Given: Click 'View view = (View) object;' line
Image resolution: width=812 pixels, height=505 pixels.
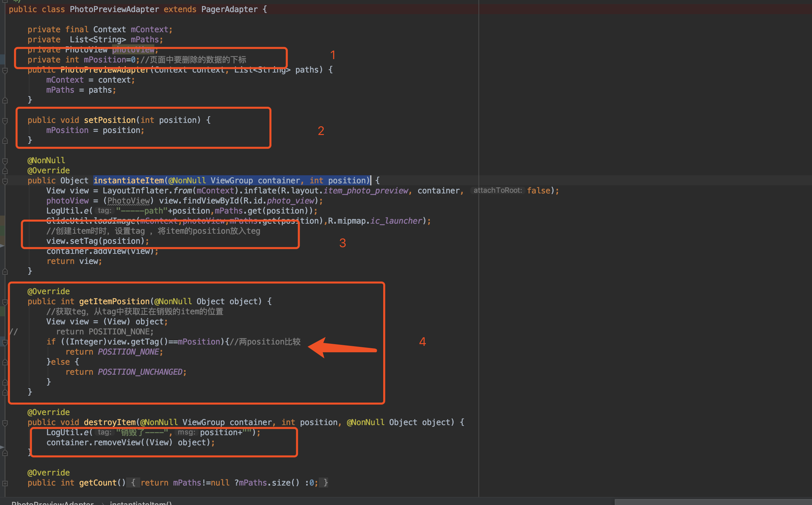Looking at the screenshot, I should tap(107, 321).
